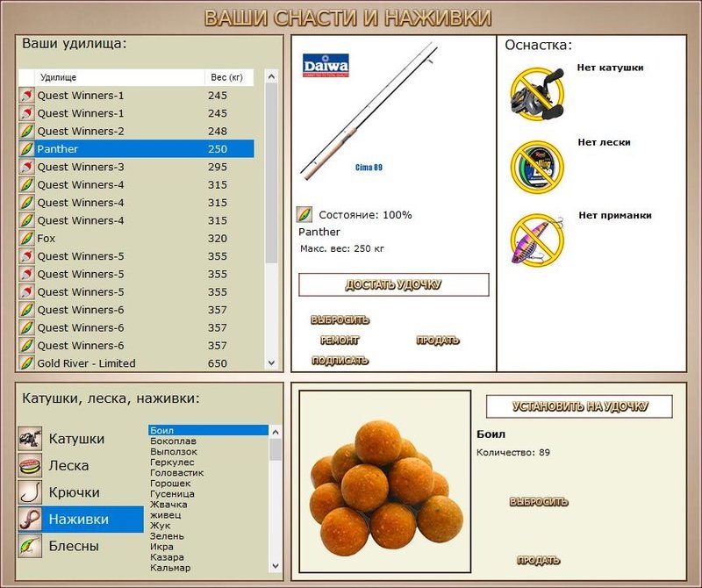
Task: Select the Крючки hook icon
Action: click(x=30, y=492)
